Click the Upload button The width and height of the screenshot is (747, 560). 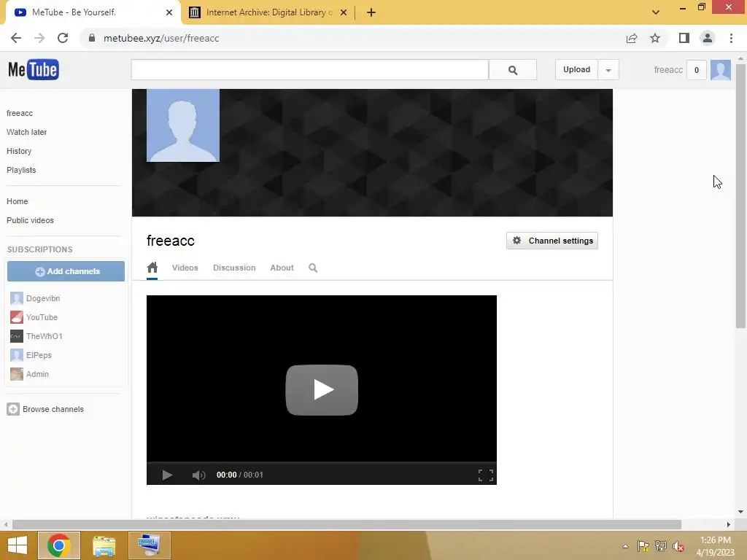tap(576, 69)
